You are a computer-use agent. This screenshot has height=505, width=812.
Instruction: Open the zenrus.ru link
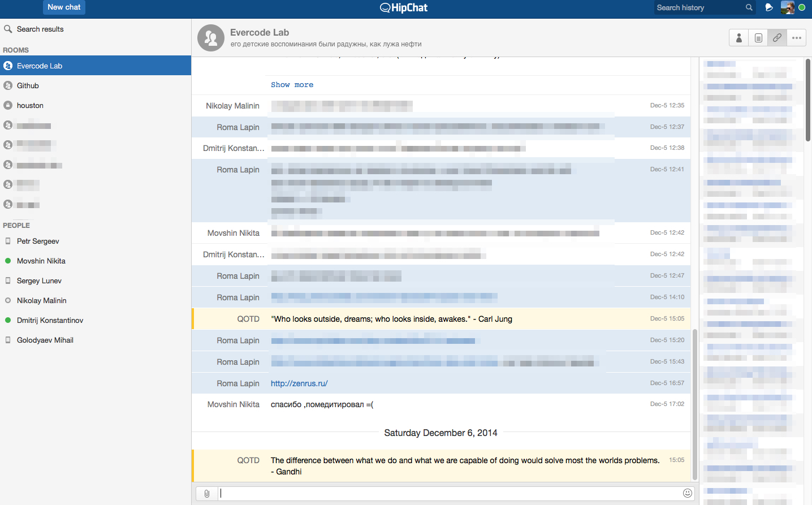299,383
